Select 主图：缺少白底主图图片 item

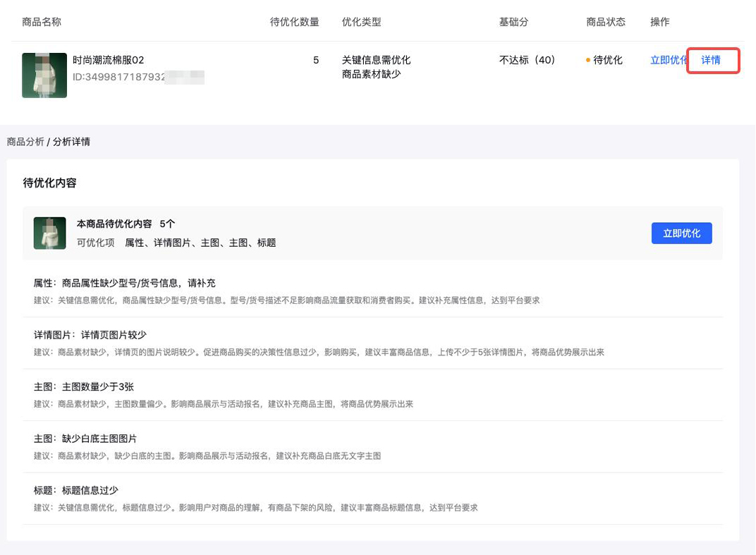pyautogui.click(x=85, y=439)
